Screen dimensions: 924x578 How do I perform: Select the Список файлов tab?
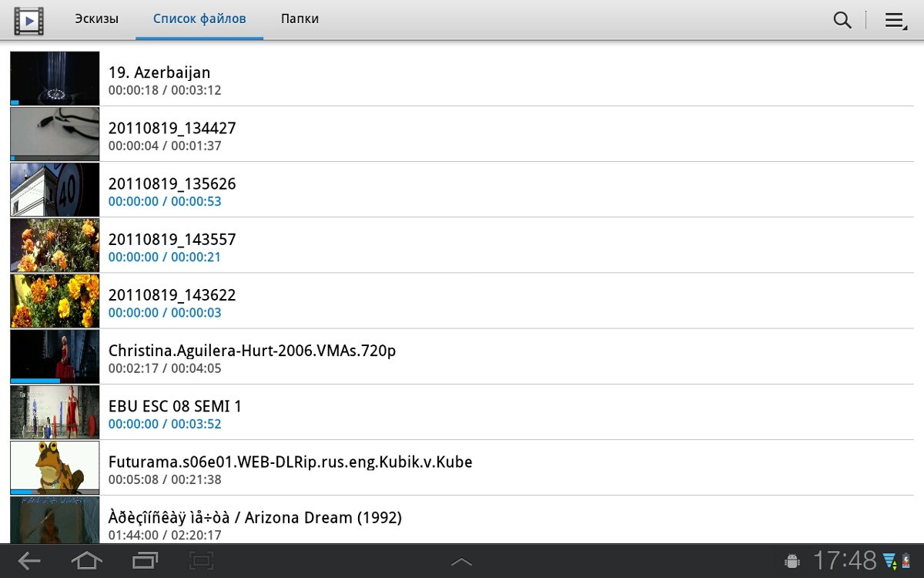point(199,18)
